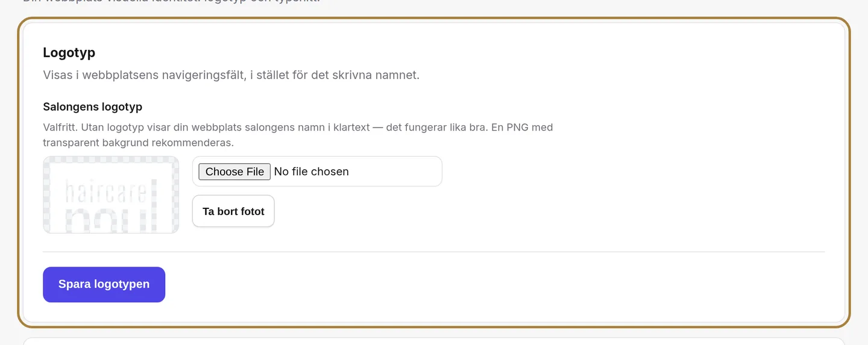Click the cut-off subtitle text at the page top

[x=172, y=1]
